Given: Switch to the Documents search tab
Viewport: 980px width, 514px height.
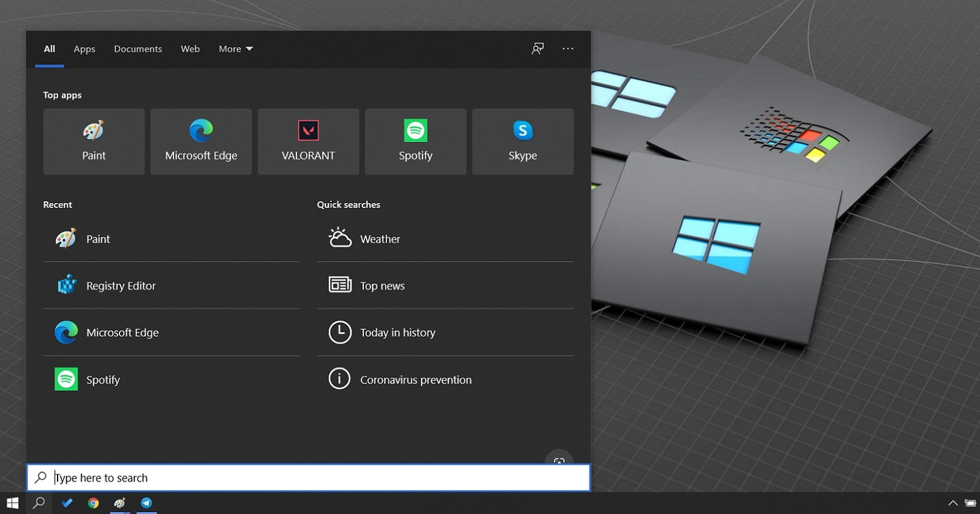Looking at the screenshot, I should coord(138,49).
